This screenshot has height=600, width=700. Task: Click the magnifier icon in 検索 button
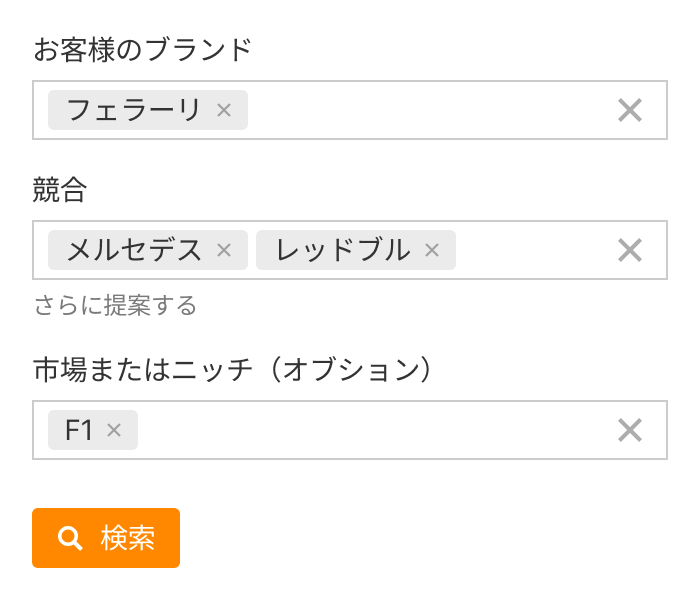pos(70,538)
